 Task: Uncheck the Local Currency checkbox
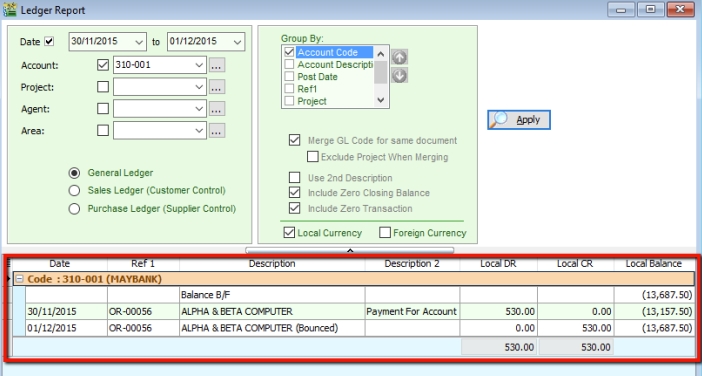pos(289,233)
